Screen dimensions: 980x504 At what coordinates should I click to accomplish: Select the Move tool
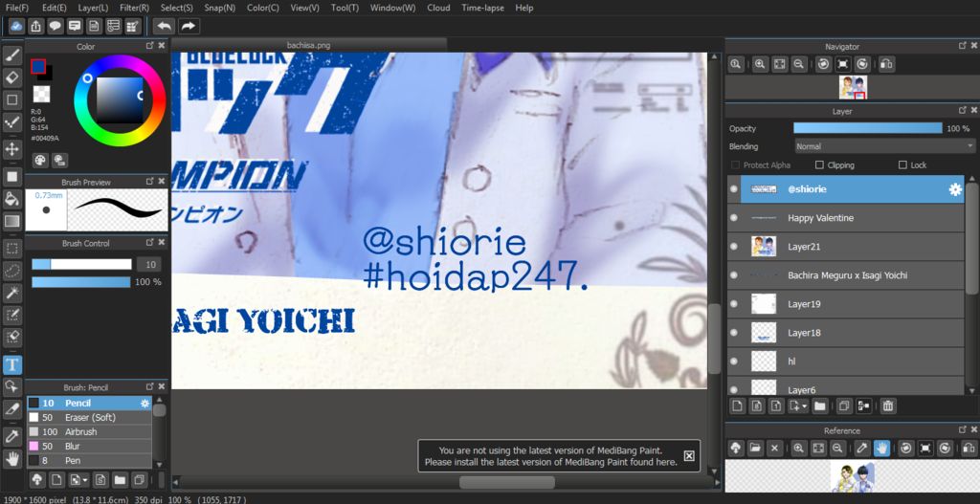tap(11, 149)
